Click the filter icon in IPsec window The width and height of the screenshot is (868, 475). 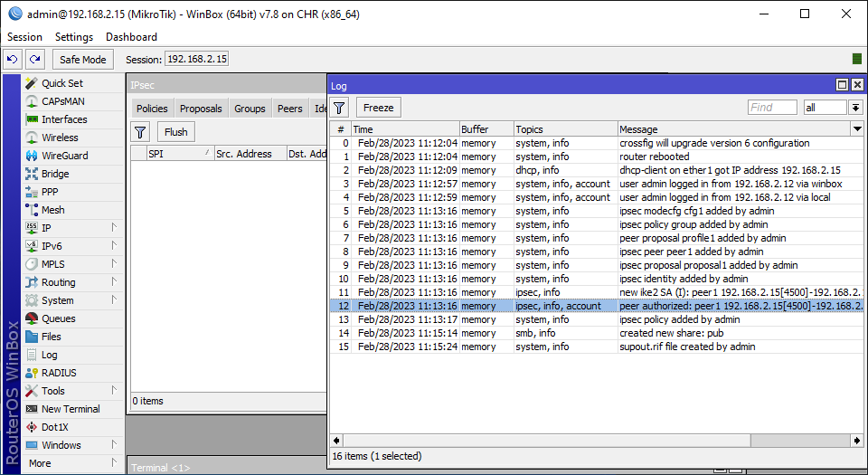(141, 132)
